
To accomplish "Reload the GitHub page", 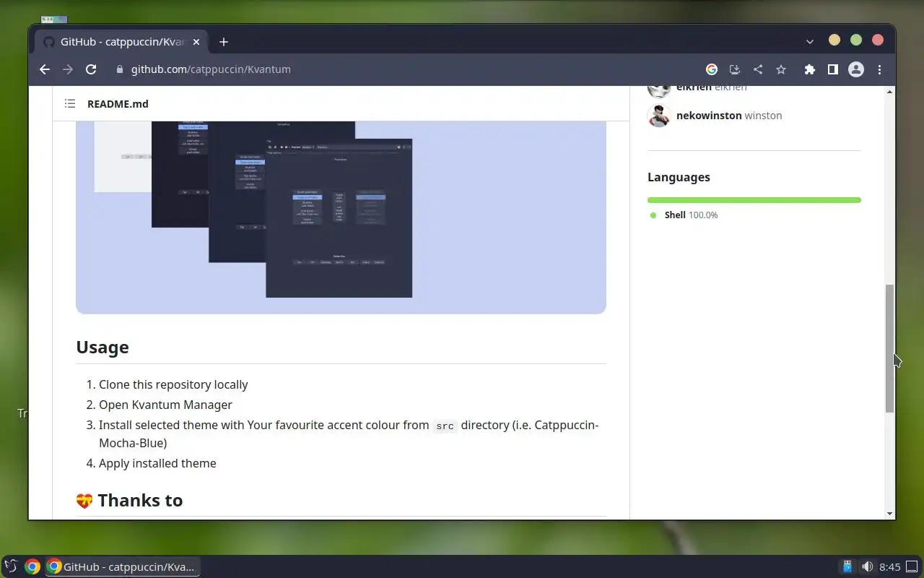I will (x=91, y=69).
